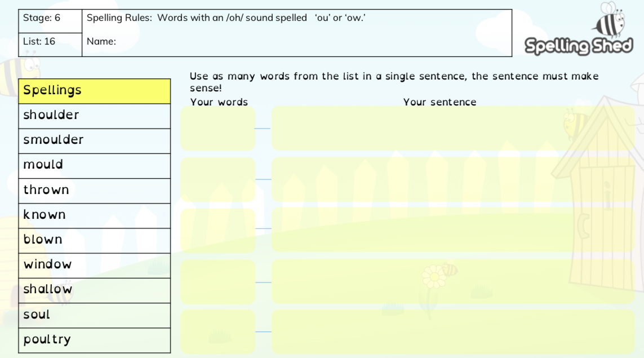Click the Name field in the header

tap(297, 42)
